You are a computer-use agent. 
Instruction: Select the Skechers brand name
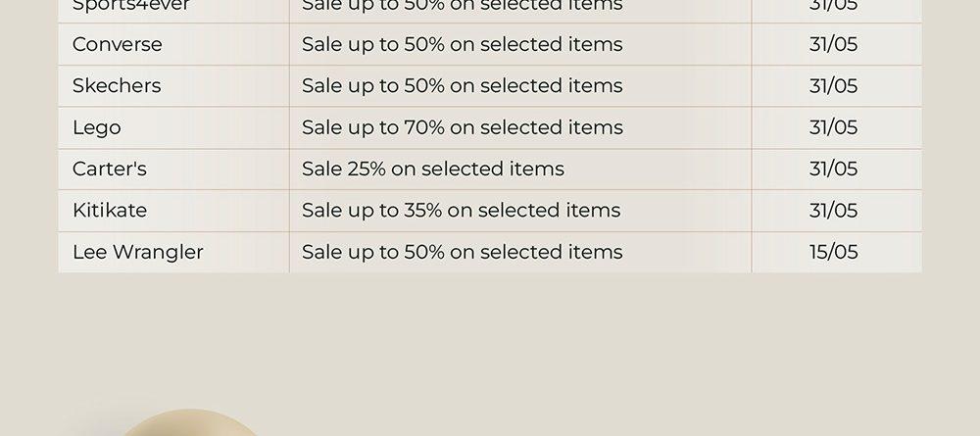117,85
